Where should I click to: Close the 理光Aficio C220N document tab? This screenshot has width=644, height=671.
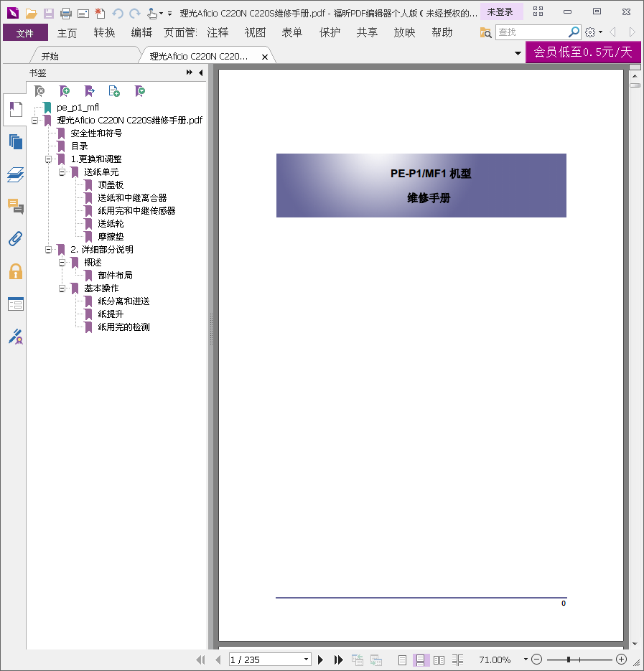click(265, 57)
